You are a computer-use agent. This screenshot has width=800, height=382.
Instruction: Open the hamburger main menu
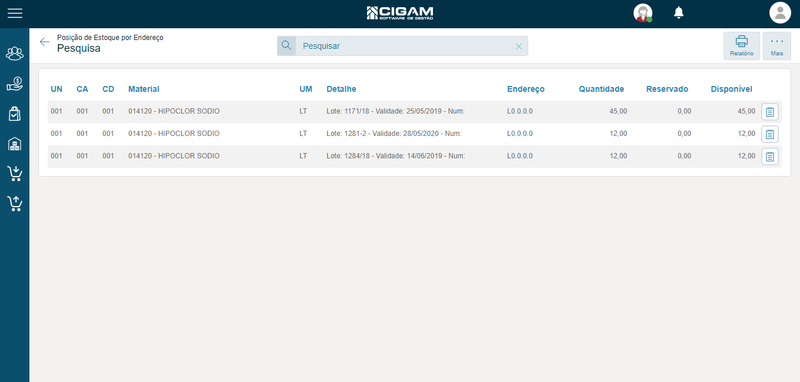coord(15,13)
